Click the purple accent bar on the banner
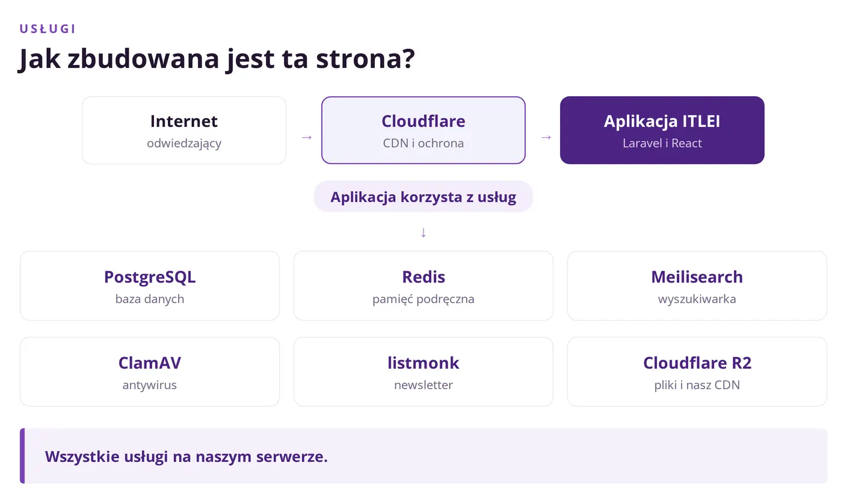This screenshot has width=847, height=504. point(22,456)
